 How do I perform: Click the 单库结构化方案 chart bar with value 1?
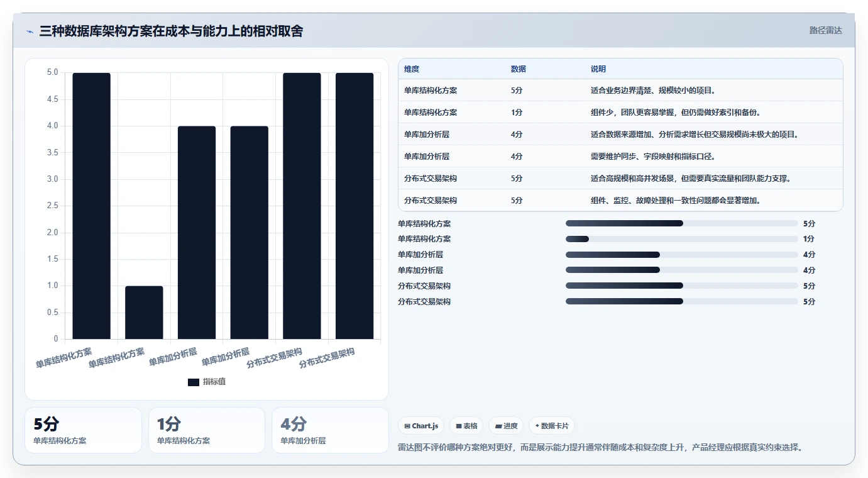coord(144,313)
